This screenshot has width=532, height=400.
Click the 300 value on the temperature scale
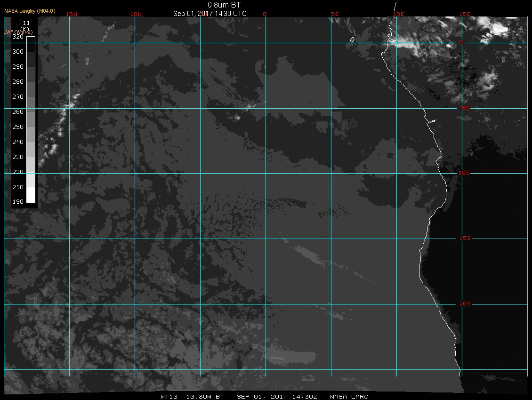(18, 52)
